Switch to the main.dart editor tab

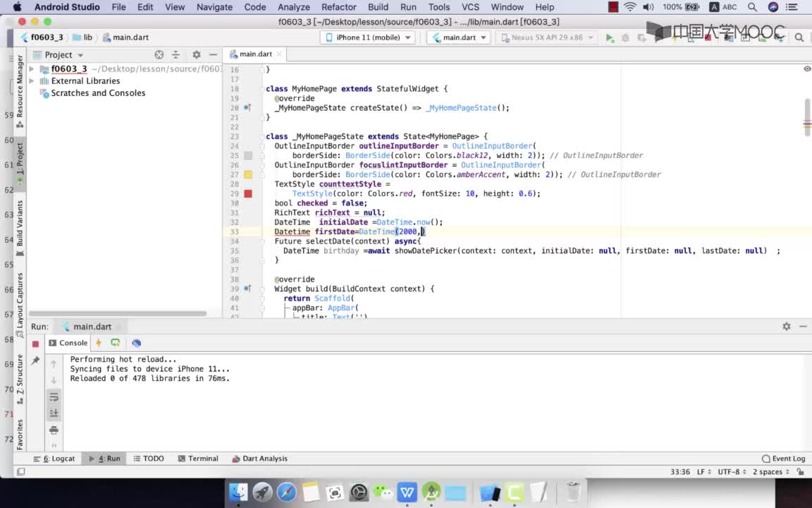255,54
